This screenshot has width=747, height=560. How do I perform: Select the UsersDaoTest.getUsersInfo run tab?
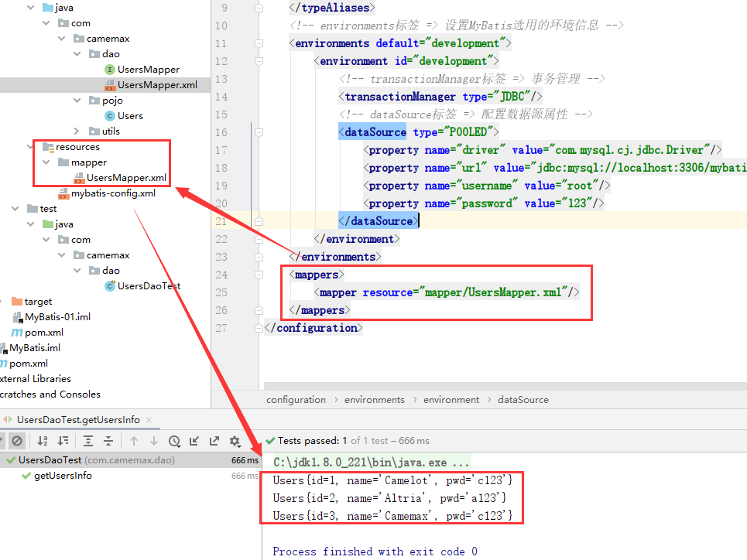coord(78,420)
